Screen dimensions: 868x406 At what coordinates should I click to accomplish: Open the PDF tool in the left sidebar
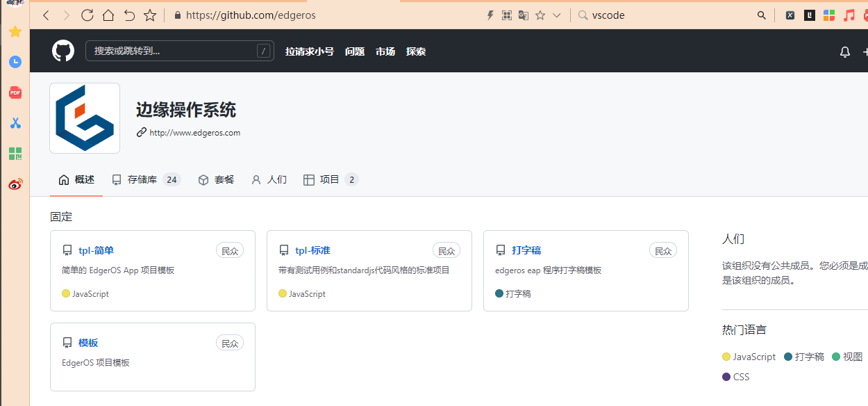[15, 92]
